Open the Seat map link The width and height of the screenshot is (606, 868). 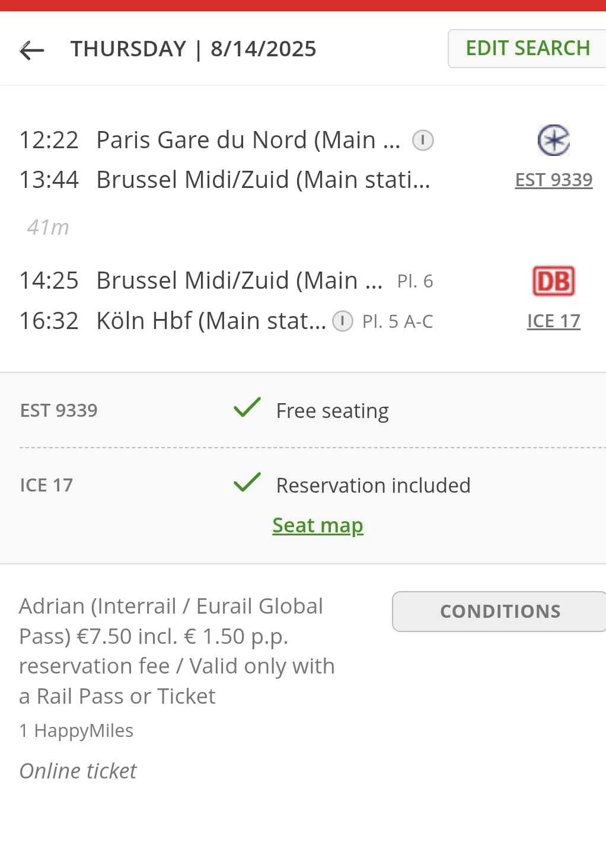pos(318,525)
